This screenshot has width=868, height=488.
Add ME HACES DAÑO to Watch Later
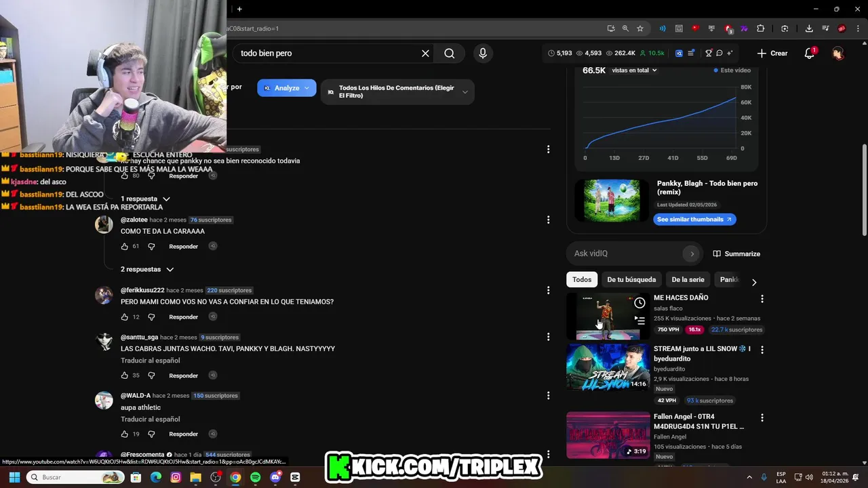click(639, 303)
